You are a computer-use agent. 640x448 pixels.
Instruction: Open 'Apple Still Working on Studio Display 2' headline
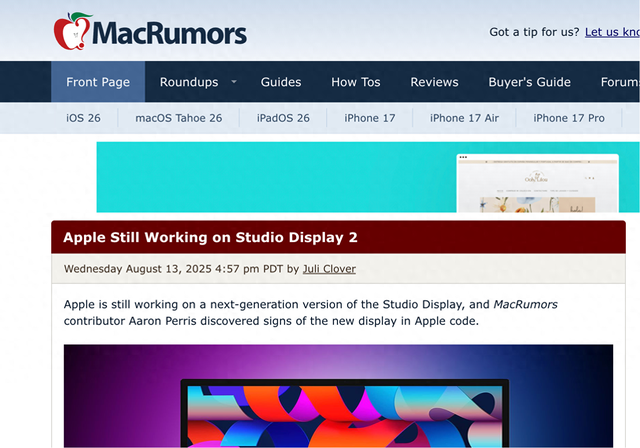[210, 237]
